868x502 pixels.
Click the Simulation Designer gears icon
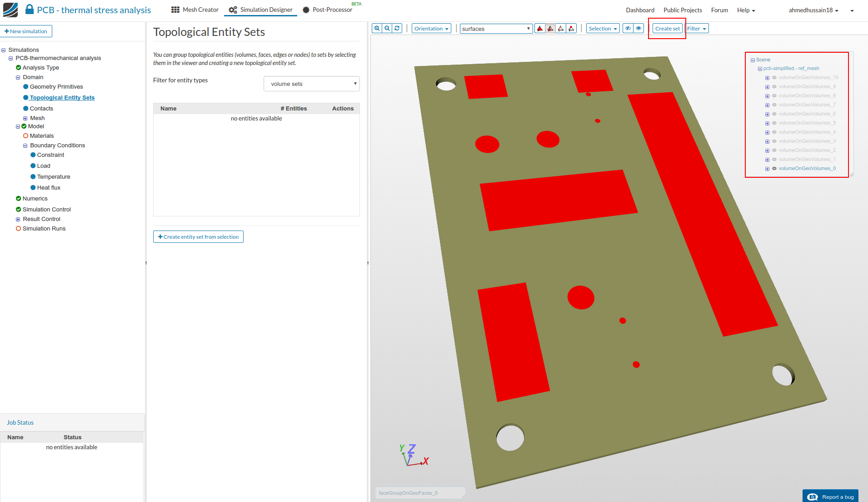tap(233, 10)
